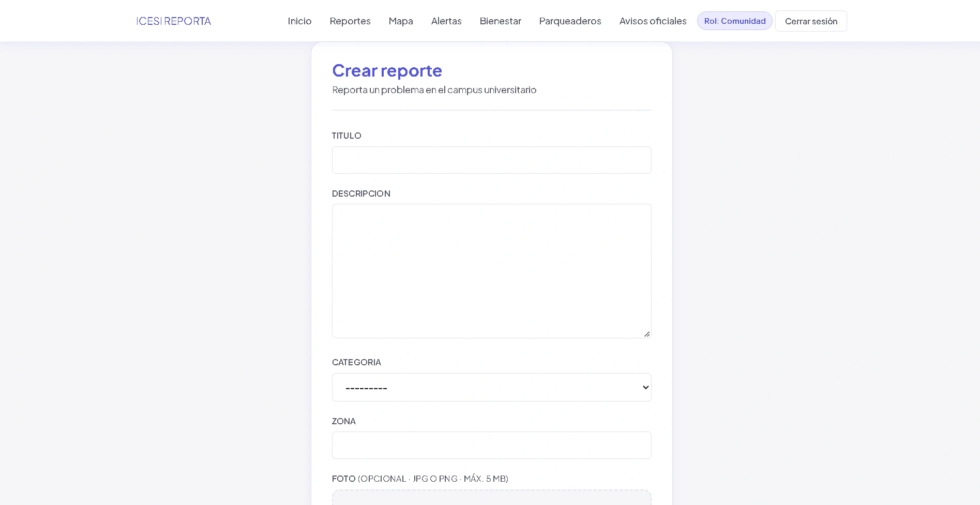This screenshot has height=505, width=980.
Task: Click the FOTO (opcional) label text
Action: (420, 479)
